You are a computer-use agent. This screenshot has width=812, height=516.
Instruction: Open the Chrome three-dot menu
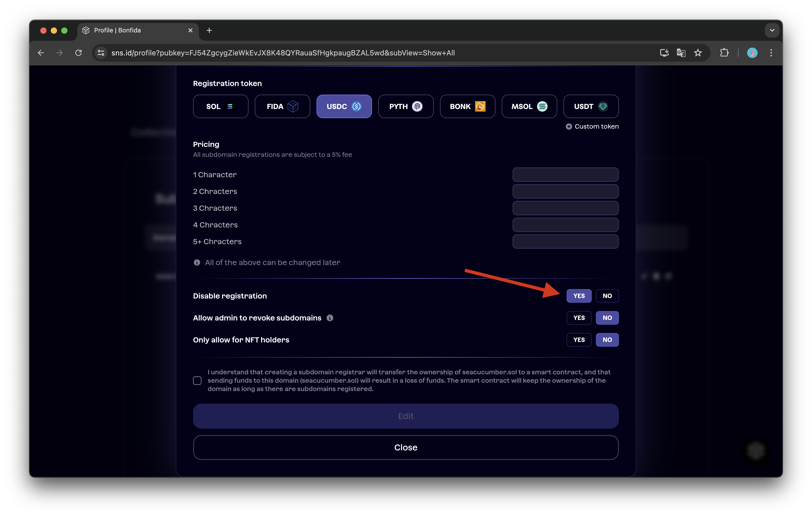[771, 53]
